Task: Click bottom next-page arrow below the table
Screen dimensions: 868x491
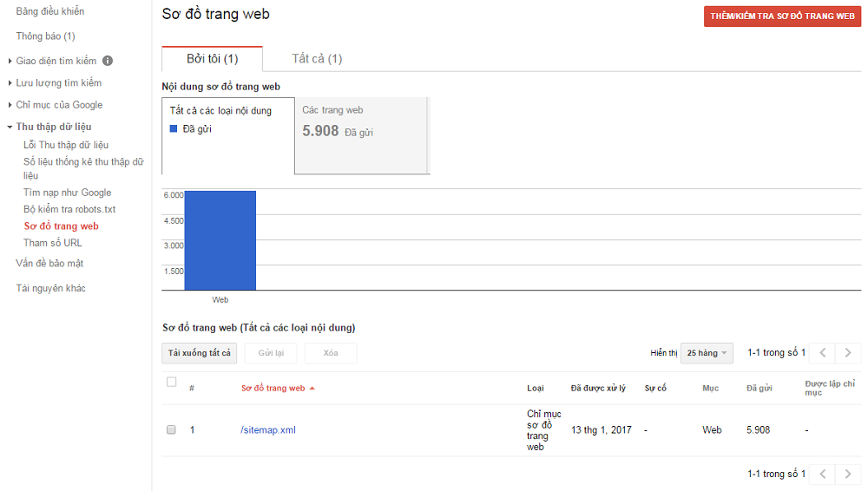Action: pos(848,475)
